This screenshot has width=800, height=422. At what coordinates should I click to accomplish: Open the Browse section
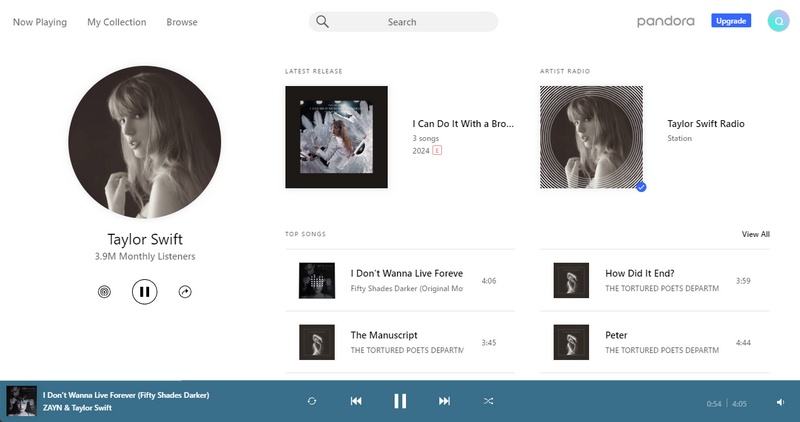(x=182, y=22)
